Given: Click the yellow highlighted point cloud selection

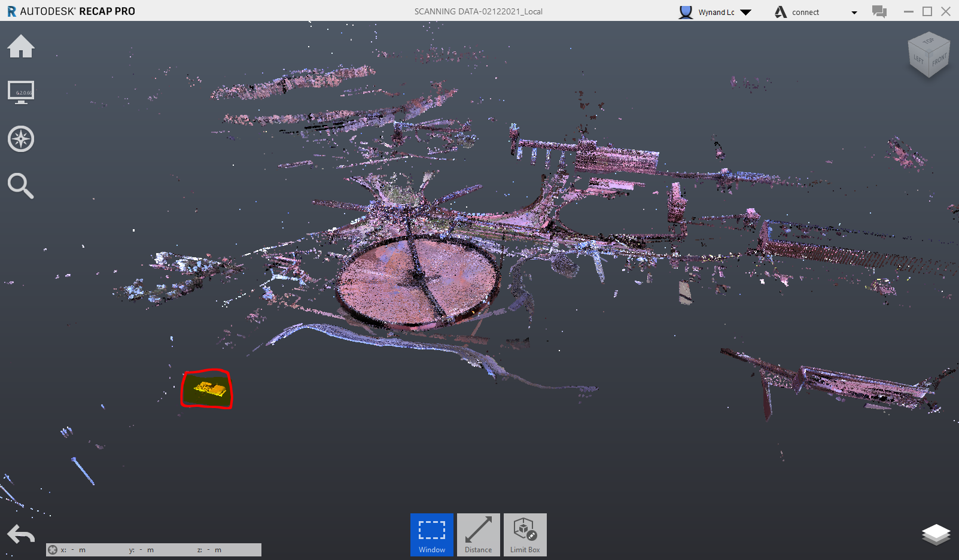Looking at the screenshot, I should 209,389.
